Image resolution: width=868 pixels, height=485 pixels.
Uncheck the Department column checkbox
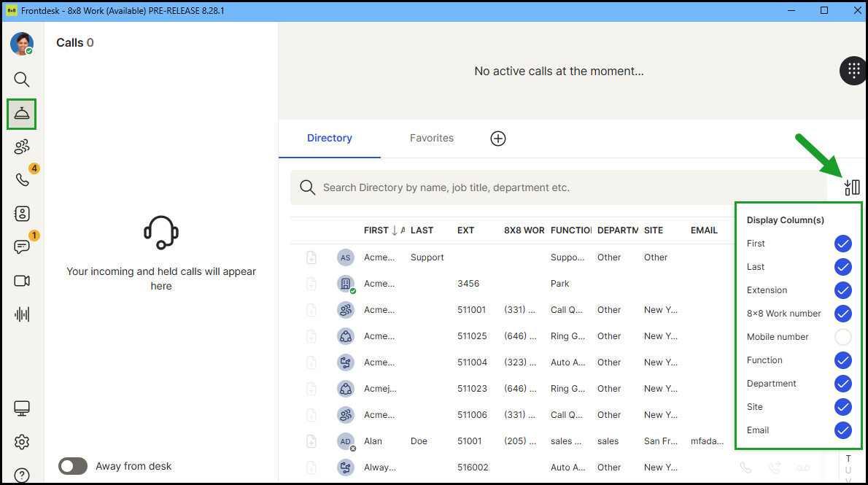pos(842,384)
